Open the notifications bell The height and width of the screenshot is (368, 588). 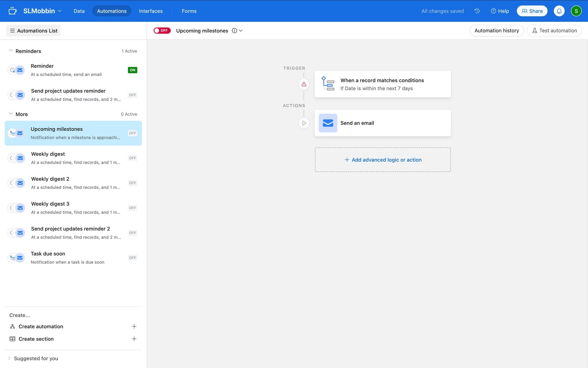[559, 11]
